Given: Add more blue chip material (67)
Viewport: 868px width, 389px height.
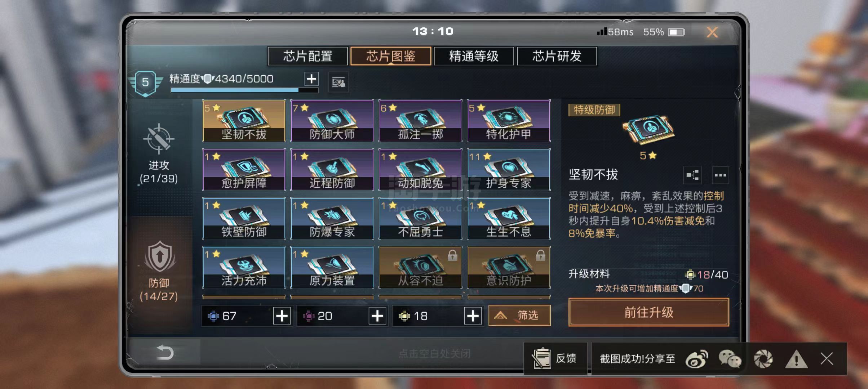Looking at the screenshot, I should click(282, 316).
